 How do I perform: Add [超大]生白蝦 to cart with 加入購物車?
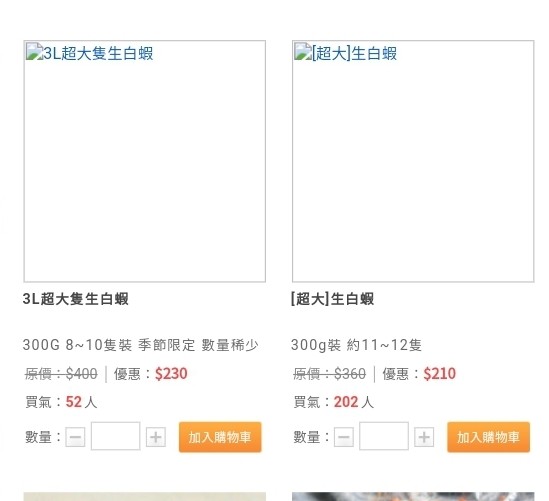pyautogui.click(x=488, y=437)
